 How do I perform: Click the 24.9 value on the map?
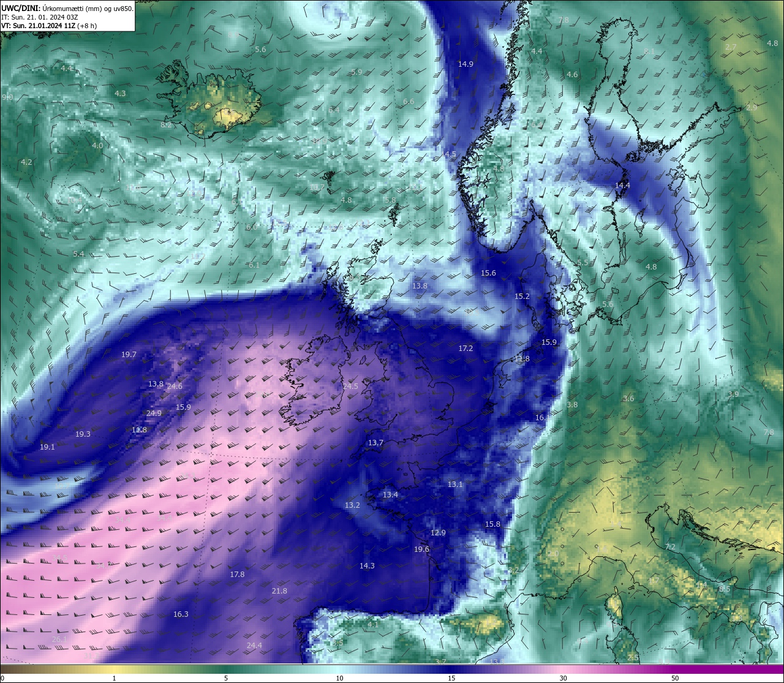[154, 413]
